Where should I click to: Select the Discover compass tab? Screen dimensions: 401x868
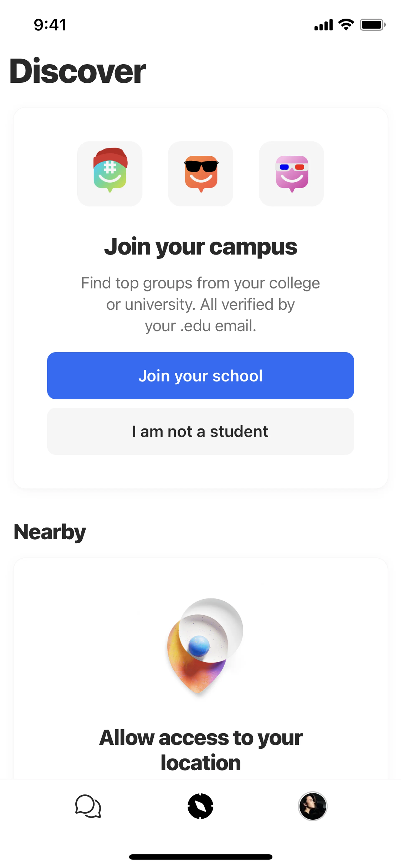pos(200,806)
